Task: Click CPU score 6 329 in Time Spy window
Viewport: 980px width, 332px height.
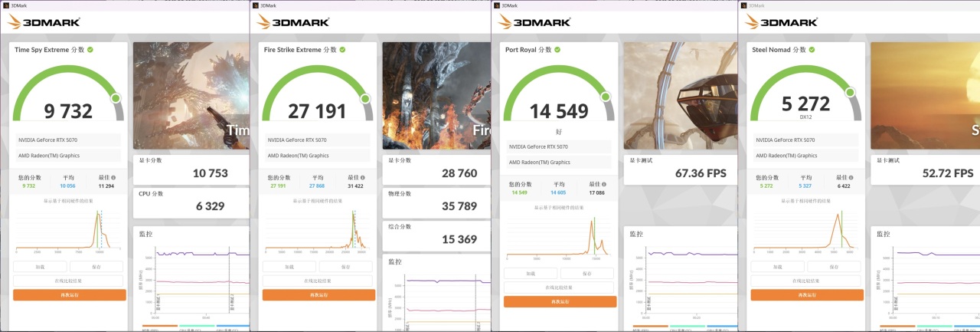Action: (x=211, y=206)
